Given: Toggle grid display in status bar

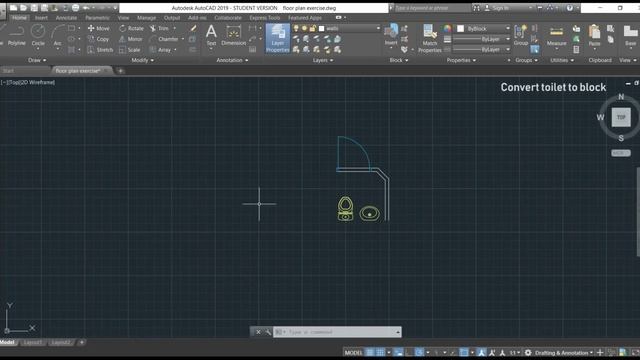Looking at the screenshot, I should [x=370, y=353].
